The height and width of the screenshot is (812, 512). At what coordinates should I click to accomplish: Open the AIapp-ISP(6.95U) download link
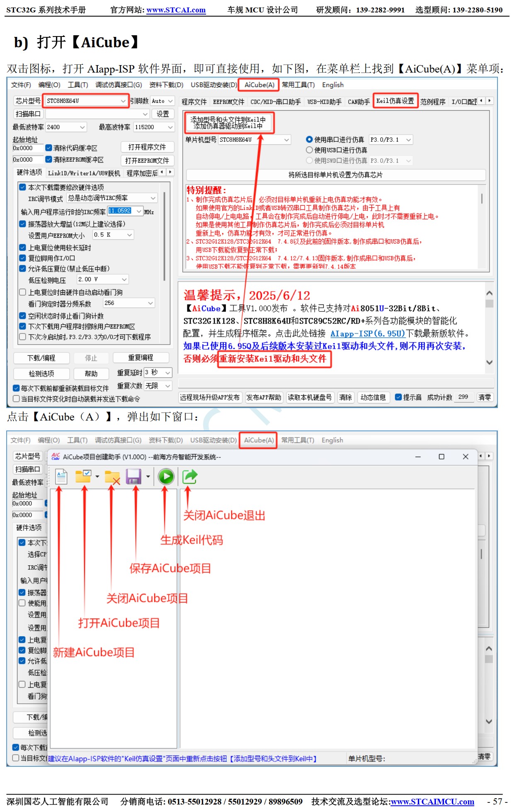pos(368,333)
